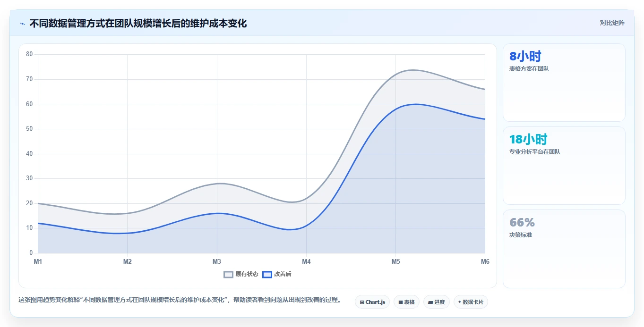Click the 50 y-axis tick label
The width and height of the screenshot is (644, 327).
point(29,129)
